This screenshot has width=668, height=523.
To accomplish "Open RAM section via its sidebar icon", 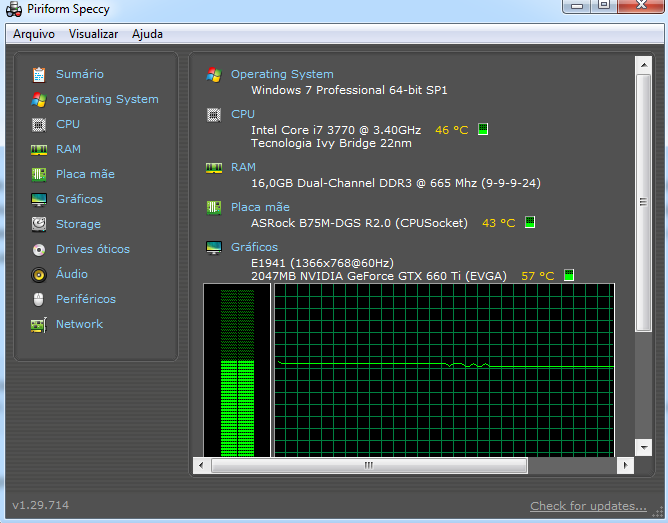I will 39,149.
